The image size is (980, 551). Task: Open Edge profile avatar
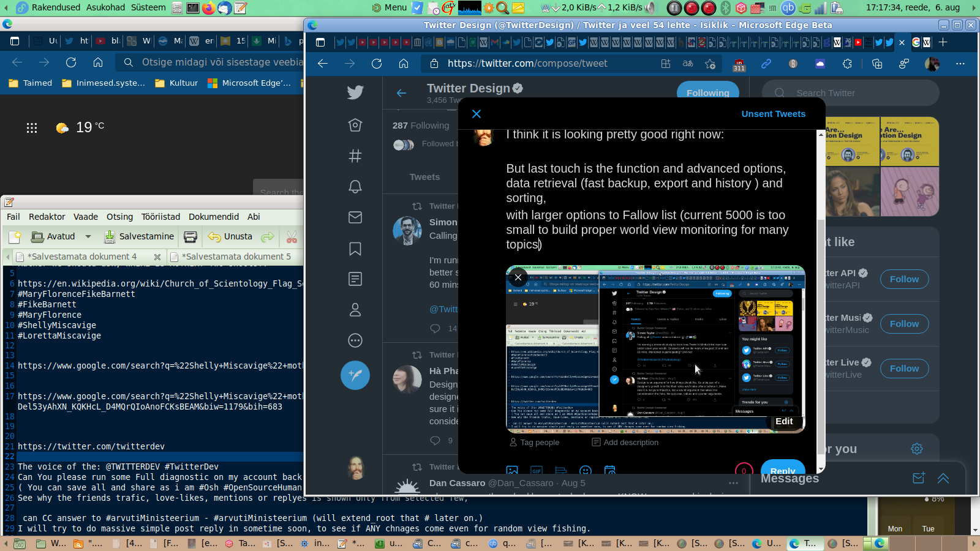932,64
